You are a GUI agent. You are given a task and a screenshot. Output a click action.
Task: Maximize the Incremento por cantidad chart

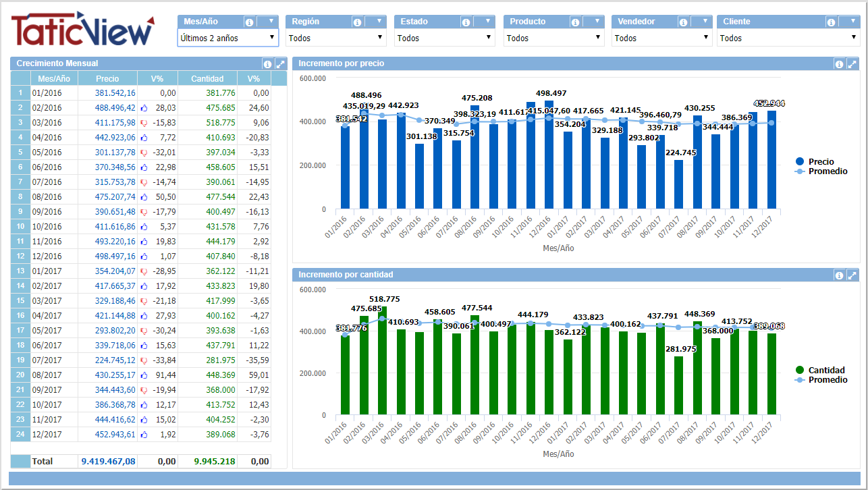(852, 275)
